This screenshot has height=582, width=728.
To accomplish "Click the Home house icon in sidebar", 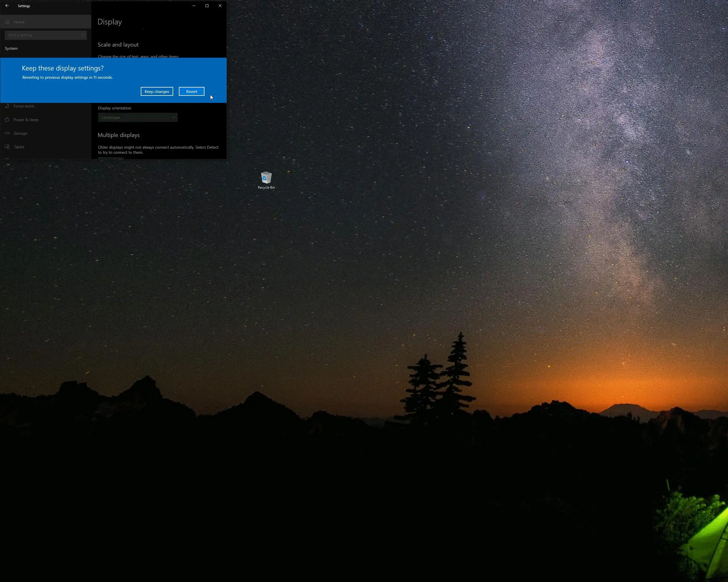I will (x=7, y=22).
